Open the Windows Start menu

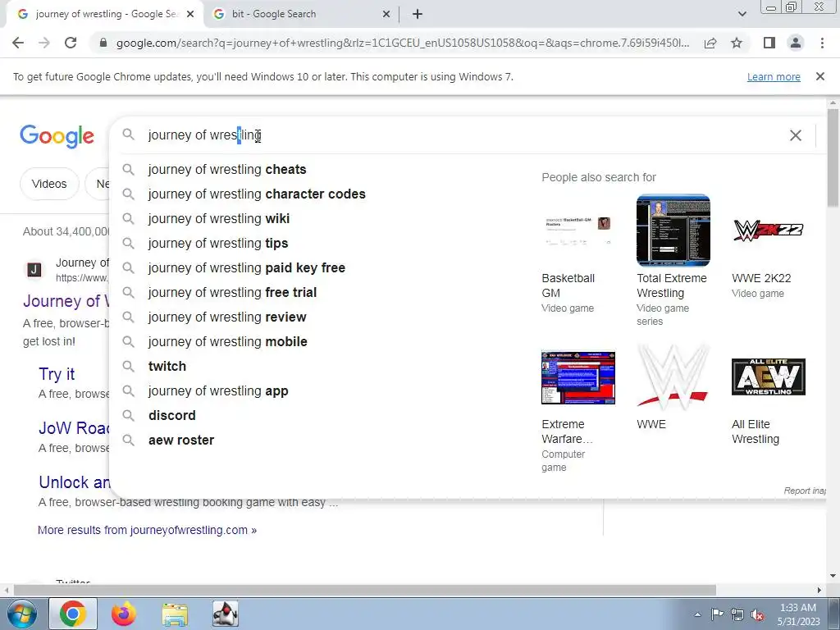[x=21, y=614]
